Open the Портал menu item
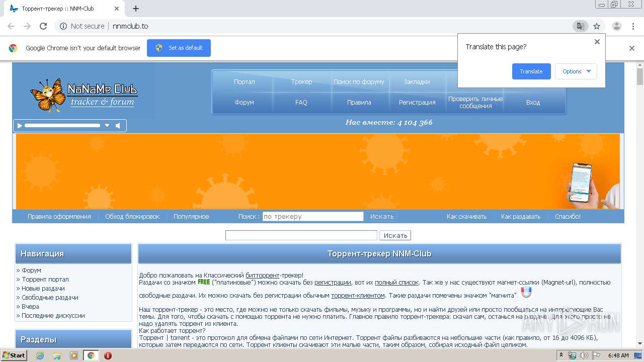The width and height of the screenshot is (644, 362). pyautogui.click(x=244, y=82)
